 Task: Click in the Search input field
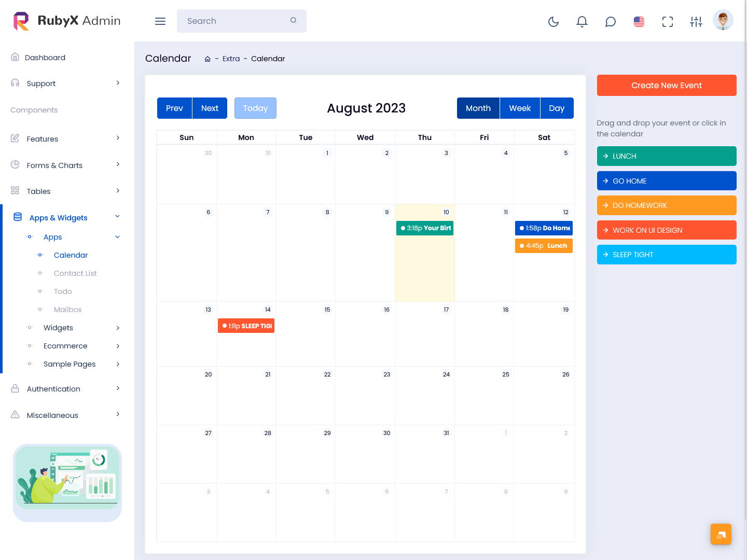tap(236, 21)
